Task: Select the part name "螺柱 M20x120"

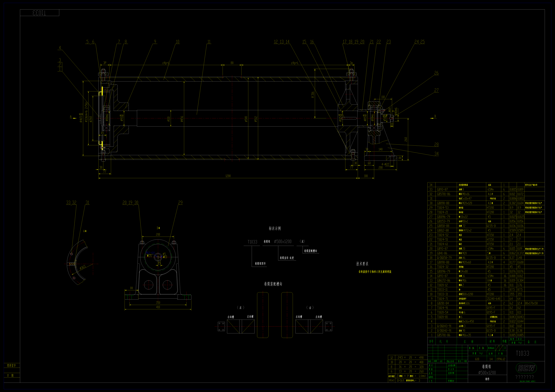Action: [465, 203]
